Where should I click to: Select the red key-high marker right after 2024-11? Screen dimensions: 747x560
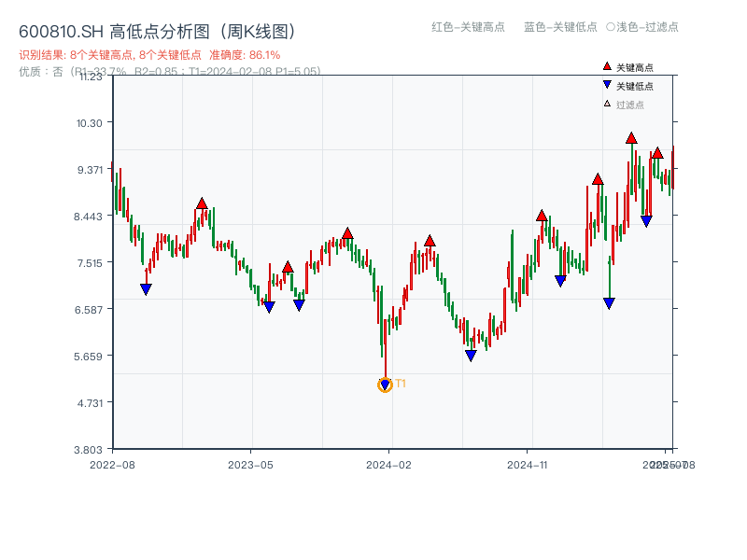542,216
